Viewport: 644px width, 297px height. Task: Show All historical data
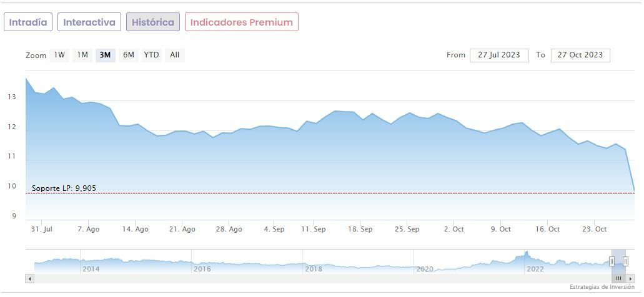click(175, 55)
